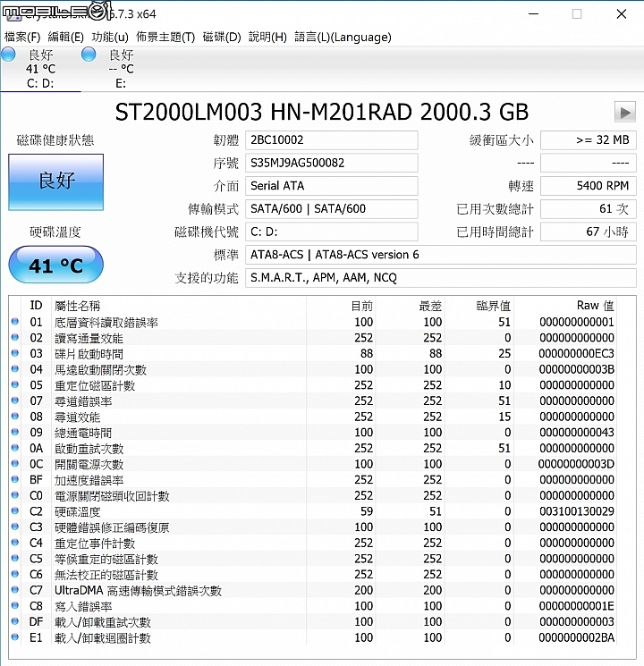644x666 pixels.
Task: Open the 磁碟(D) menu
Action: 222,37
